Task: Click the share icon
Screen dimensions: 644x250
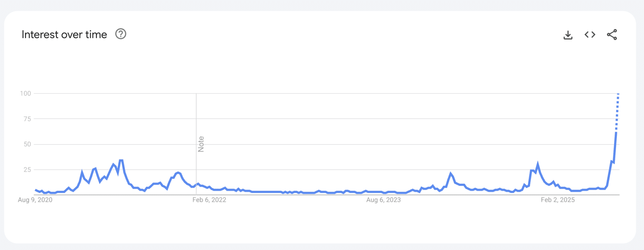Action: [612, 35]
